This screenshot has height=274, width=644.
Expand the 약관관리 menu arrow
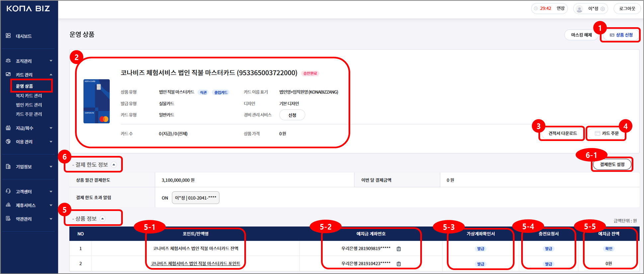[51, 219]
